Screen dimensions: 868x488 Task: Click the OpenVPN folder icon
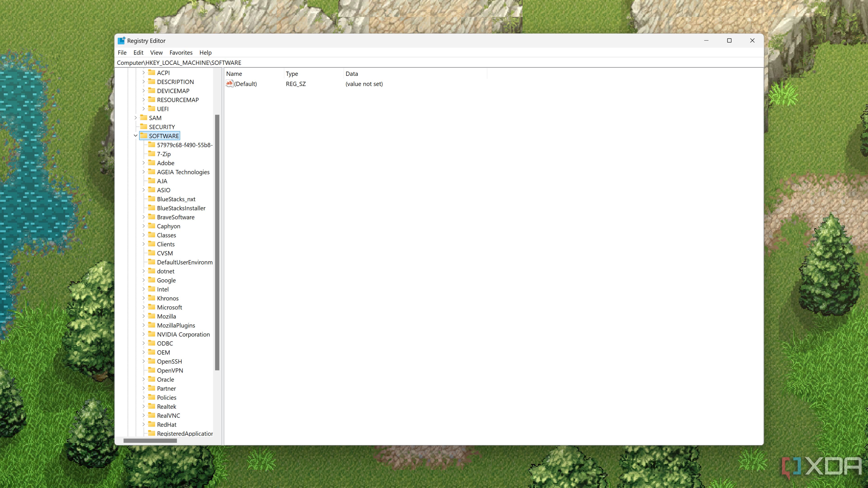click(x=152, y=370)
